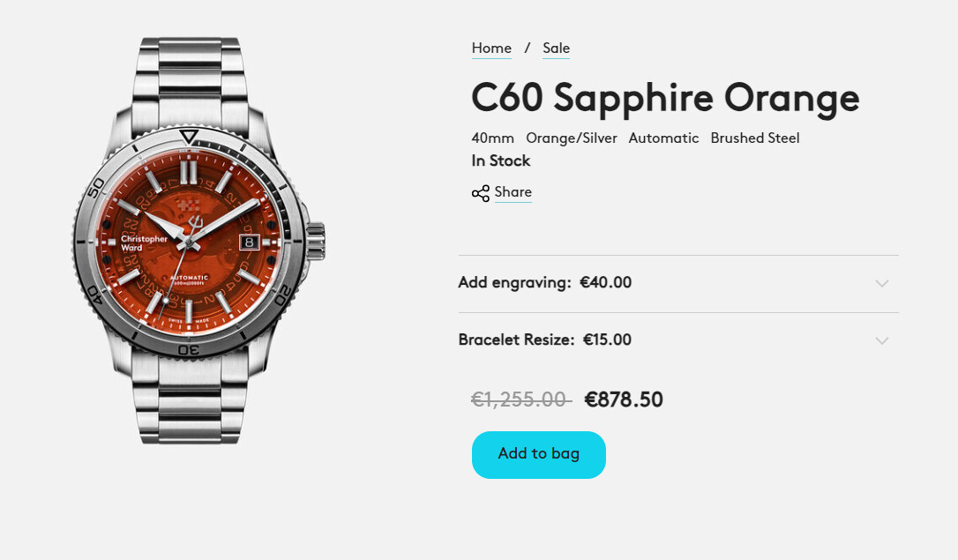Screen dimensions: 958x560
Task: Select the Brushed Steel tag
Action: tap(755, 138)
